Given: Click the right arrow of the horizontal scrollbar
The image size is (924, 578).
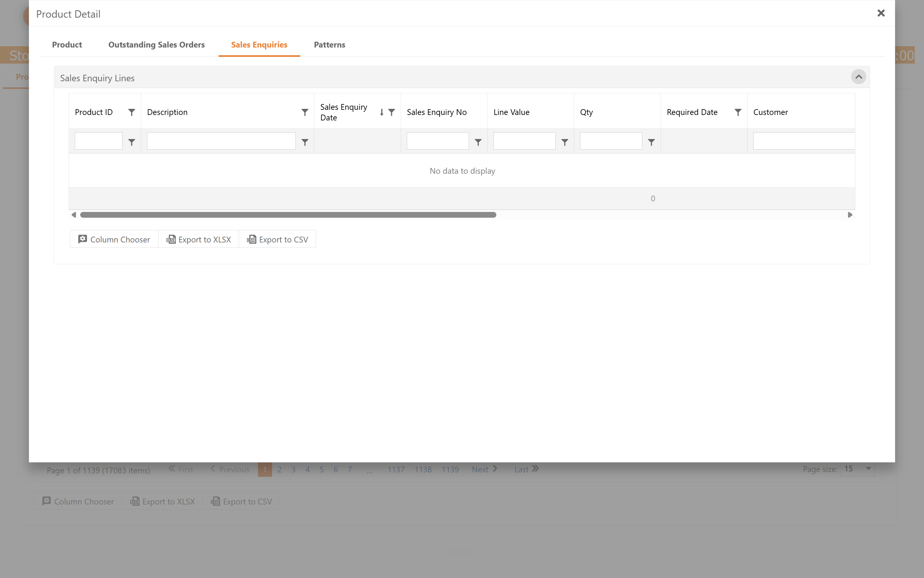Looking at the screenshot, I should pos(850,215).
